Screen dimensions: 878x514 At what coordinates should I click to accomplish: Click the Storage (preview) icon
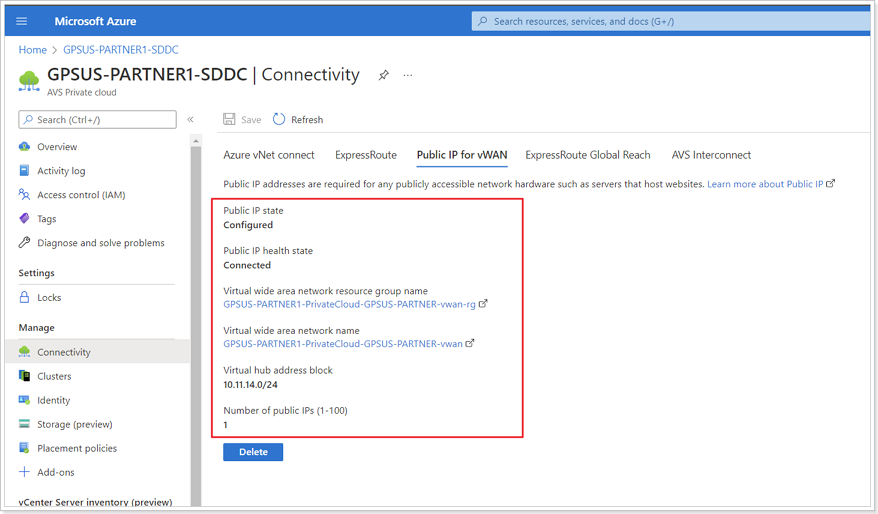pyautogui.click(x=24, y=424)
